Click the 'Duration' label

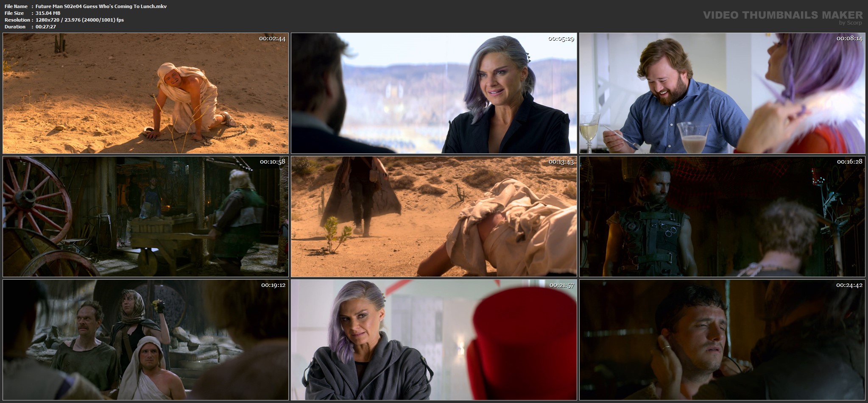point(15,27)
